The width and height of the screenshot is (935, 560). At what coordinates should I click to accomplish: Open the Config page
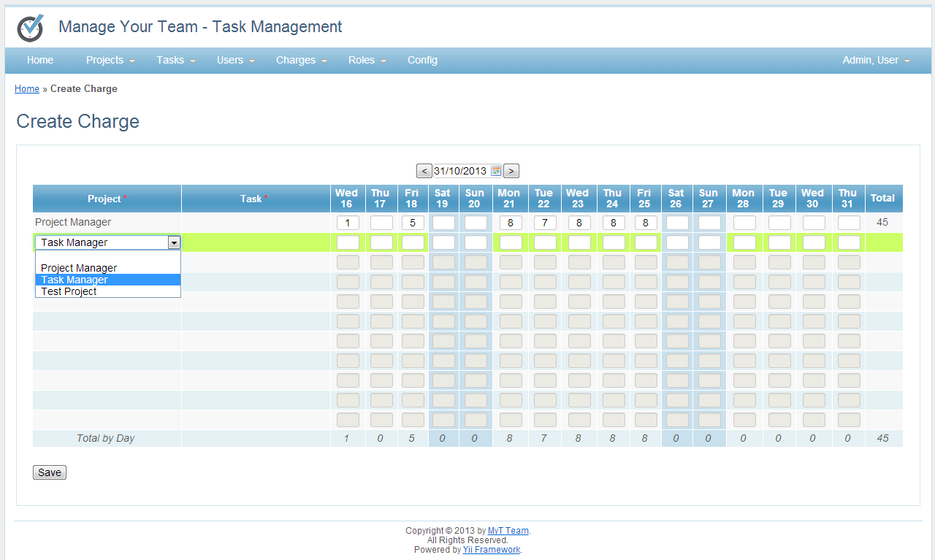pyautogui.click(x=422, y=60)
